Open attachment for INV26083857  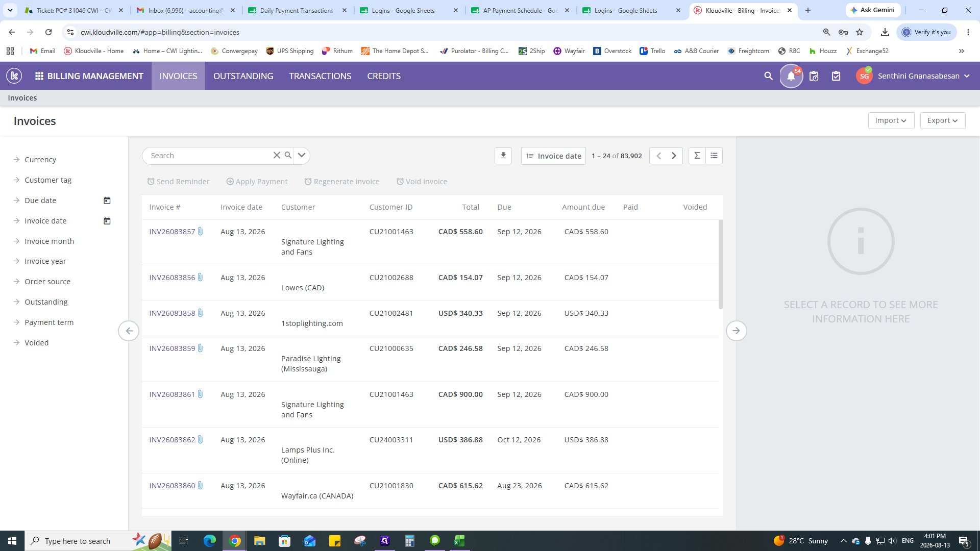pyautogui.click(x=201, y=231)
